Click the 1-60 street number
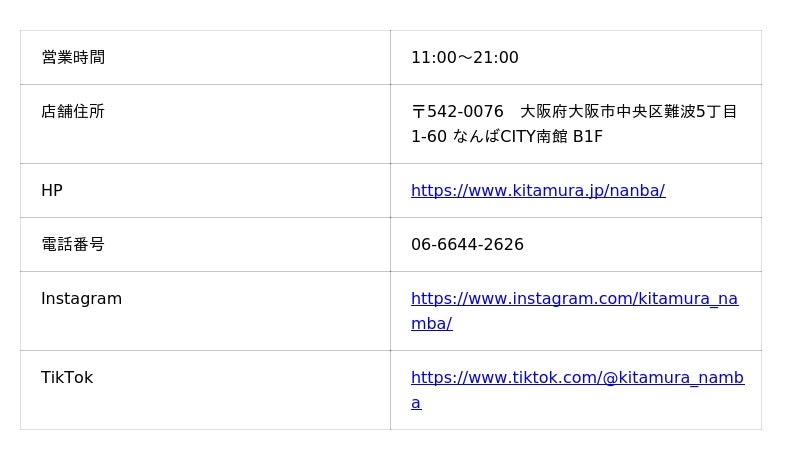The height and width of the screenshot is (460, 800). click(428, 136)
